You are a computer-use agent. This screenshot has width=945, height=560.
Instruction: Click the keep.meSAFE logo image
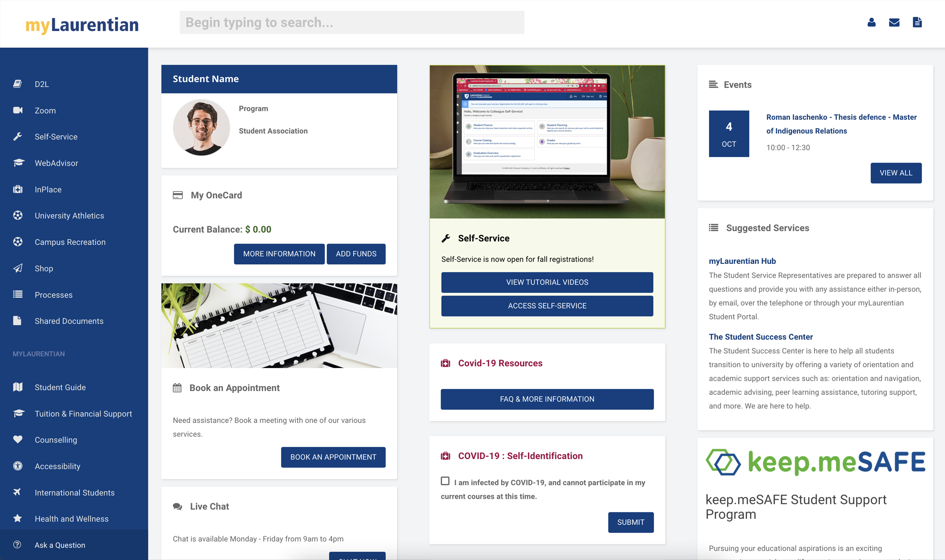click(x=815, y=462)
